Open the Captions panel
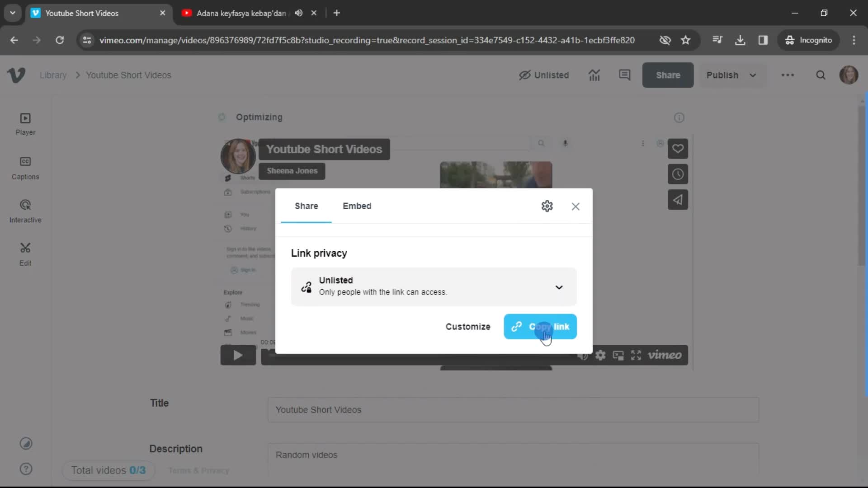 (26, 168)
